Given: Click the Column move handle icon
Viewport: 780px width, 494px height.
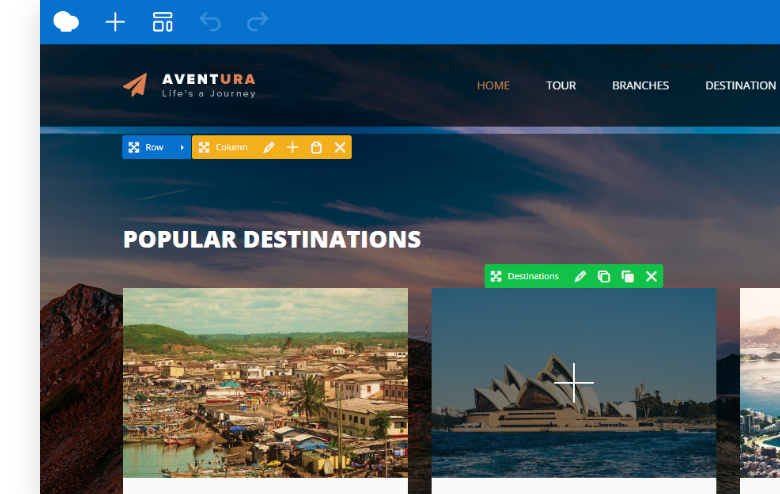Looking at the screenshot, I should tap(204, 147).
